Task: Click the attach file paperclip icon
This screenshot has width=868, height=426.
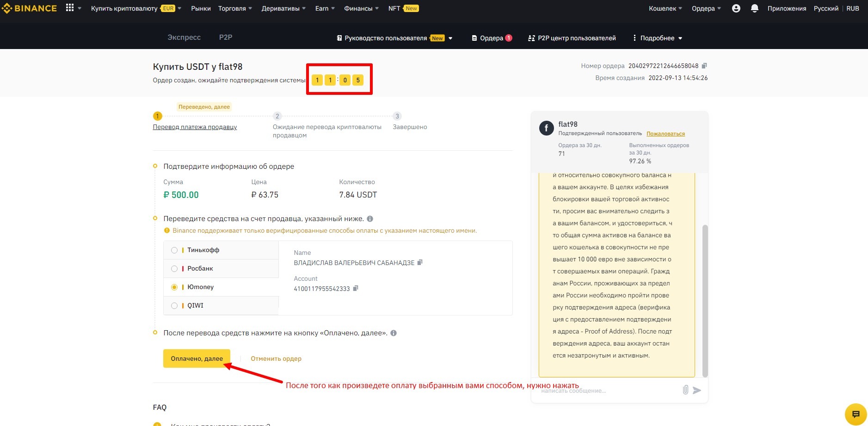Action: (685, 390)
